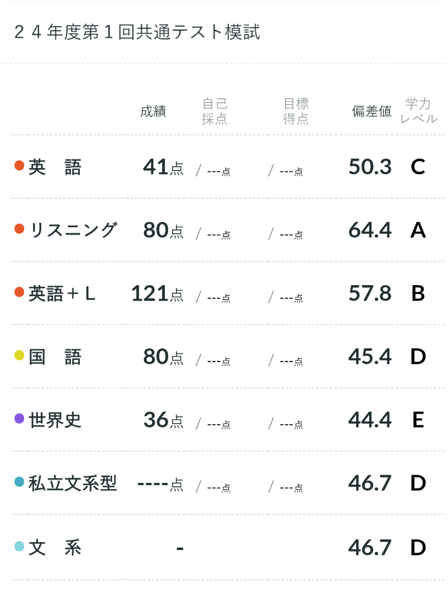Screen dimensions: 448x589
Task: Click the orange dot beside 英語＋Ｌ
Action: (19, 292)
